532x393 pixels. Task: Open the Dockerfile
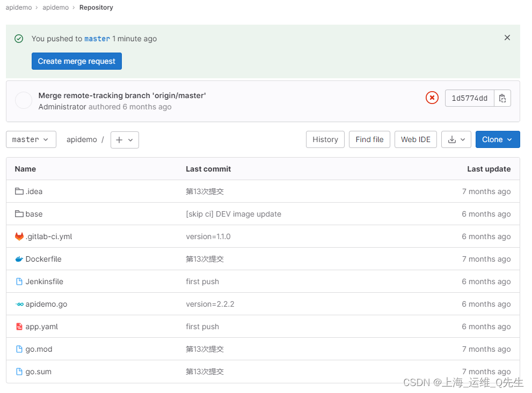tap(43, 259)
